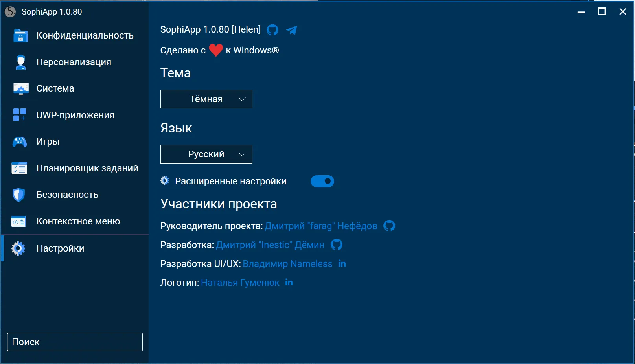
Task: Select the Система menu item
Action: tap(75, 88)
